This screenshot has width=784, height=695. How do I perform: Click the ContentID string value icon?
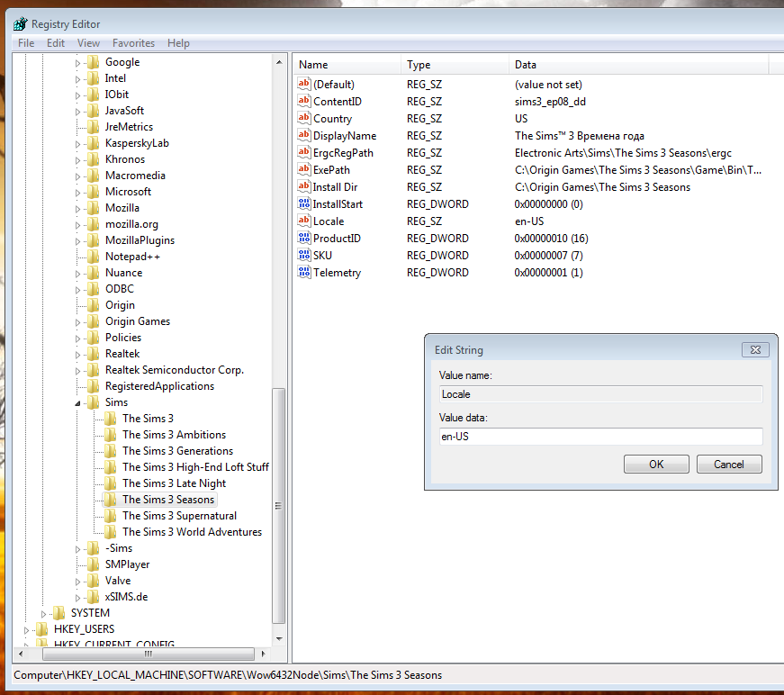[x=304, y=101]
